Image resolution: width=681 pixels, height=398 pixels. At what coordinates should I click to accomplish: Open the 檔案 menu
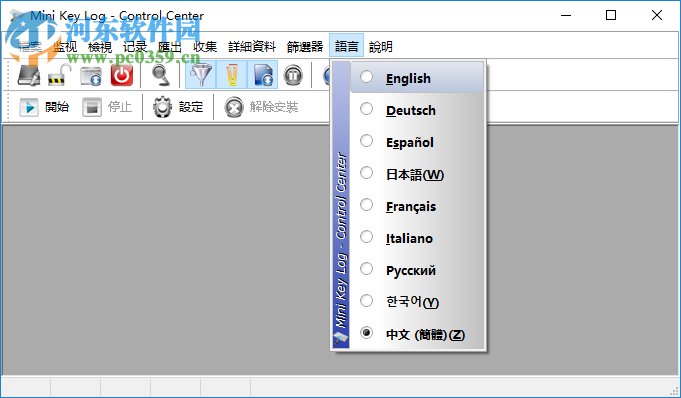[30, 46]
